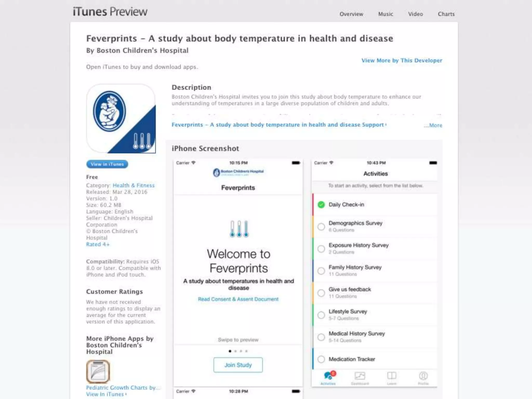Select the Demographics Survey radio circle
Screen dimensions: 532x399
tap(321, 227)
